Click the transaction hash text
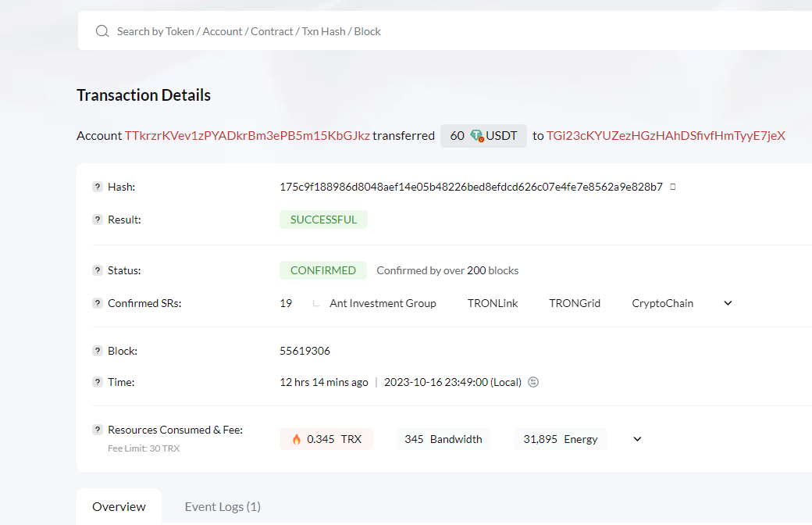 [472, 187]
